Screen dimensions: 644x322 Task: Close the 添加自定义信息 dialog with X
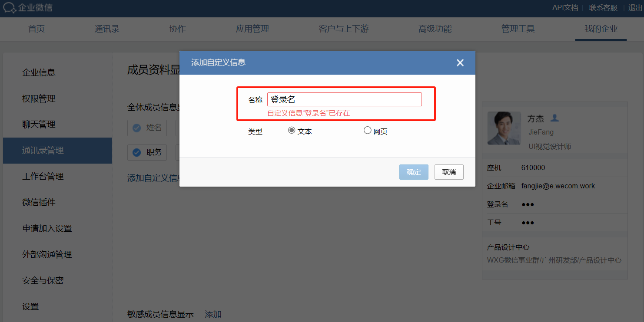(x=460, y=63)
